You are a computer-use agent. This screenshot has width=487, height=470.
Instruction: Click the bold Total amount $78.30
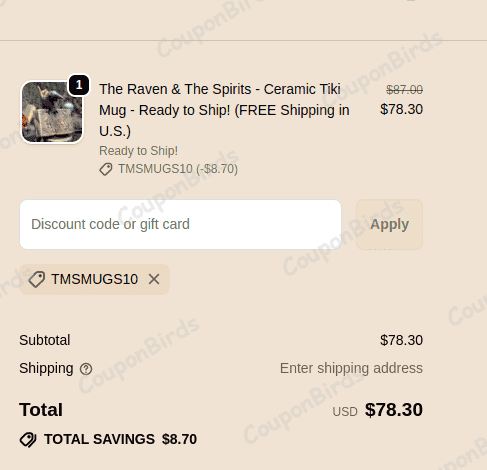pos(394,410)
